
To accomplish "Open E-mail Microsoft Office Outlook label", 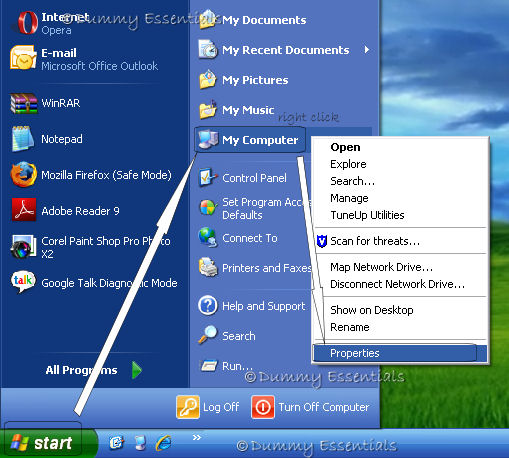I will click(x=100, y=59).
